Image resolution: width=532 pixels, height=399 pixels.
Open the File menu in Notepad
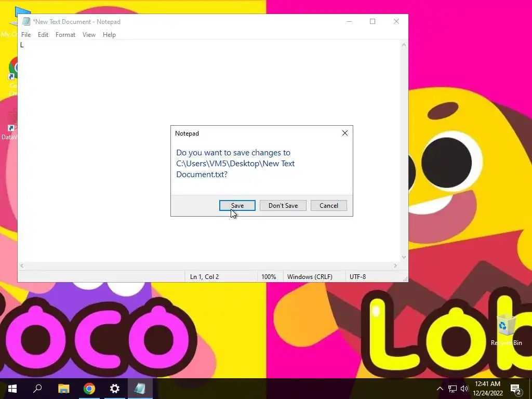26,35
